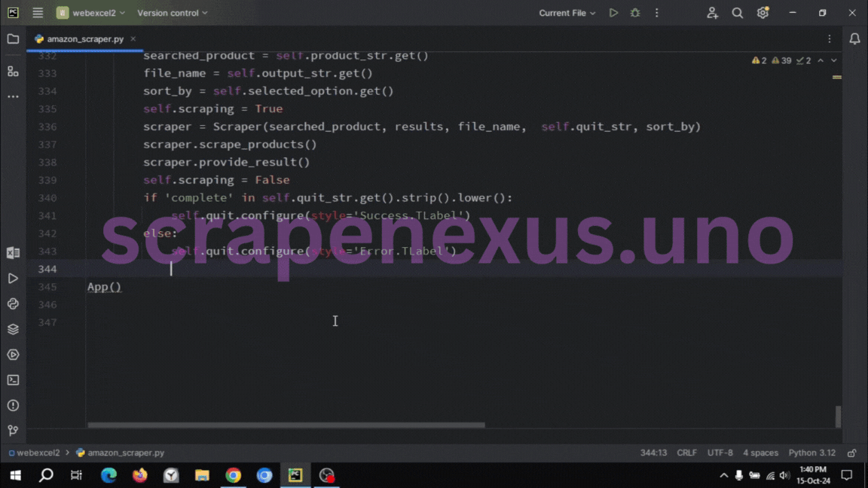Toggle the read-only lock icon in status bar
The height and width of the screenshot is (488, 868).
[x=852, y=453]
